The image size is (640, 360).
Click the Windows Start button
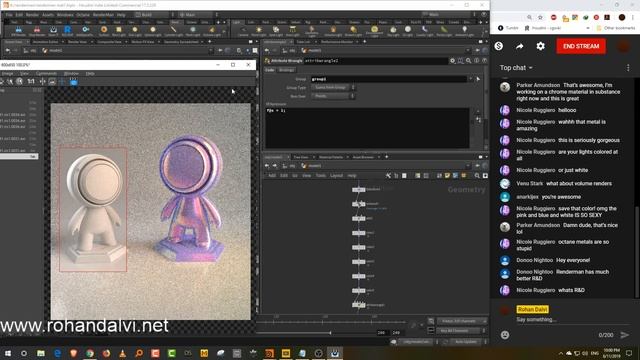pos(8,353)
